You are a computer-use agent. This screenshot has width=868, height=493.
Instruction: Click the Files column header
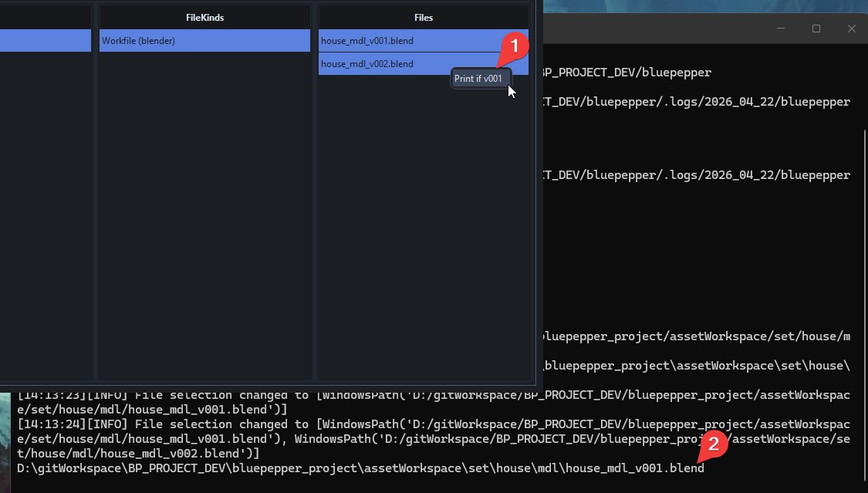424,18
